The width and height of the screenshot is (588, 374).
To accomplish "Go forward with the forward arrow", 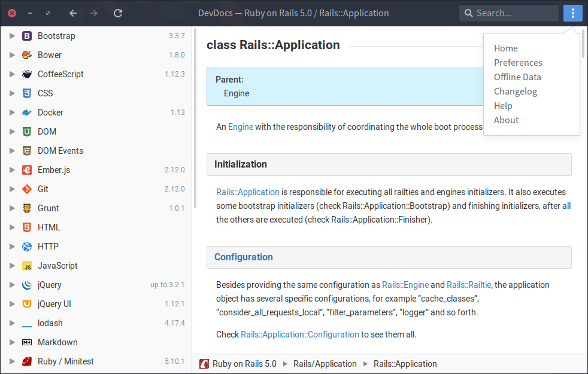I will (x=94, y=13).
